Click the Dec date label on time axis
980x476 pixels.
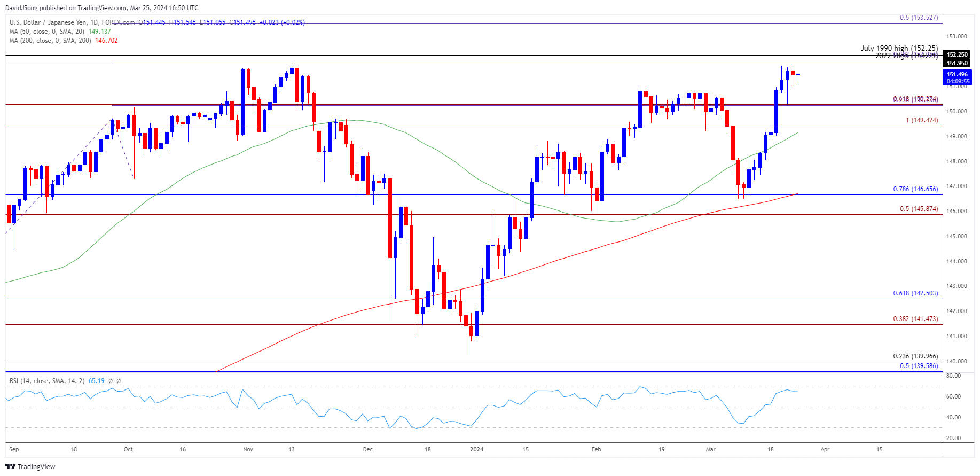click(x=367, y=449)
